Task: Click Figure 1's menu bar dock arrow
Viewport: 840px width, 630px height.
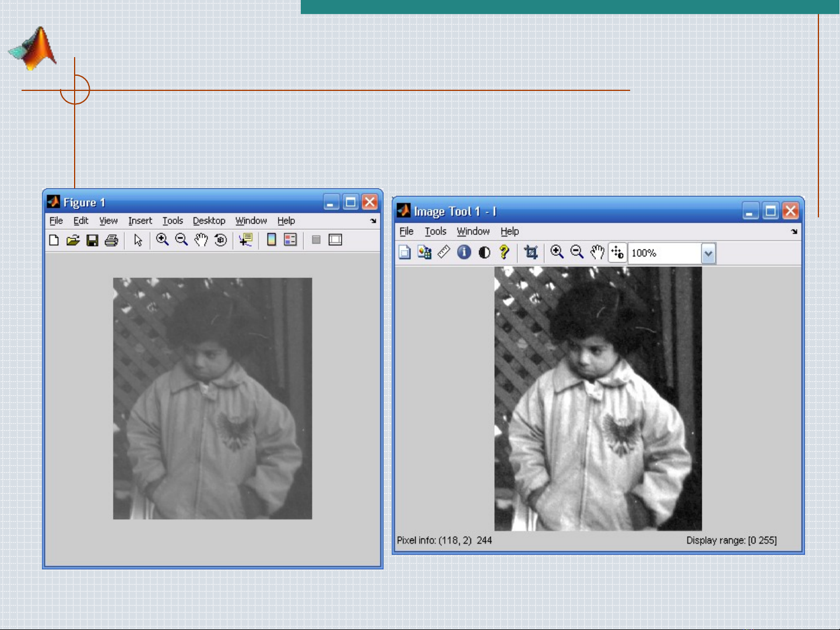Action: coord(373,221)
